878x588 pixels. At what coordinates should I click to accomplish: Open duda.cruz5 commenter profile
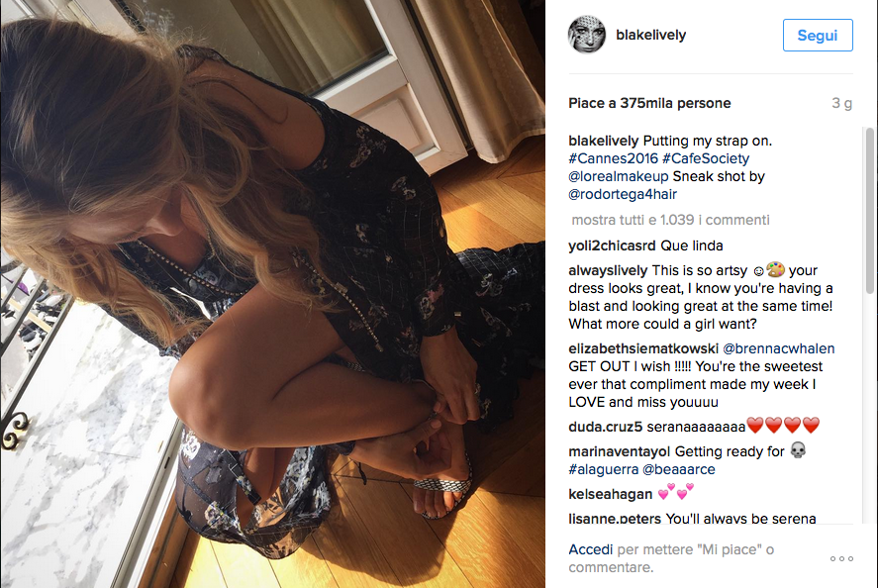606,427
